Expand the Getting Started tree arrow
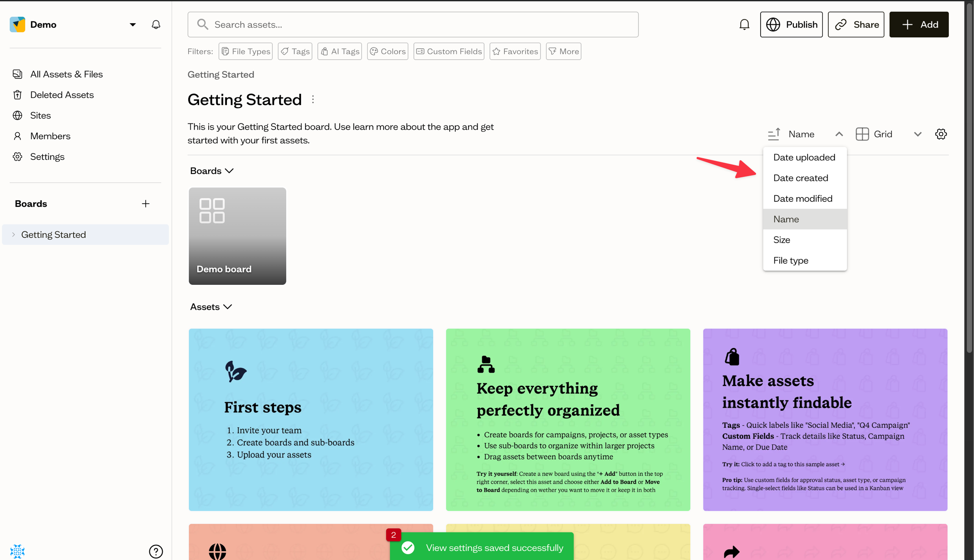 [13, 235]
